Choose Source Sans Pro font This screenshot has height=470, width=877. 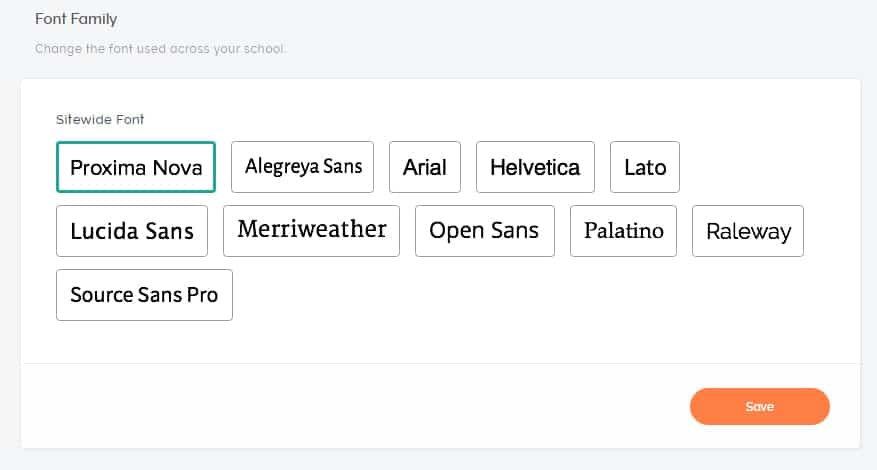click(144, 295)
